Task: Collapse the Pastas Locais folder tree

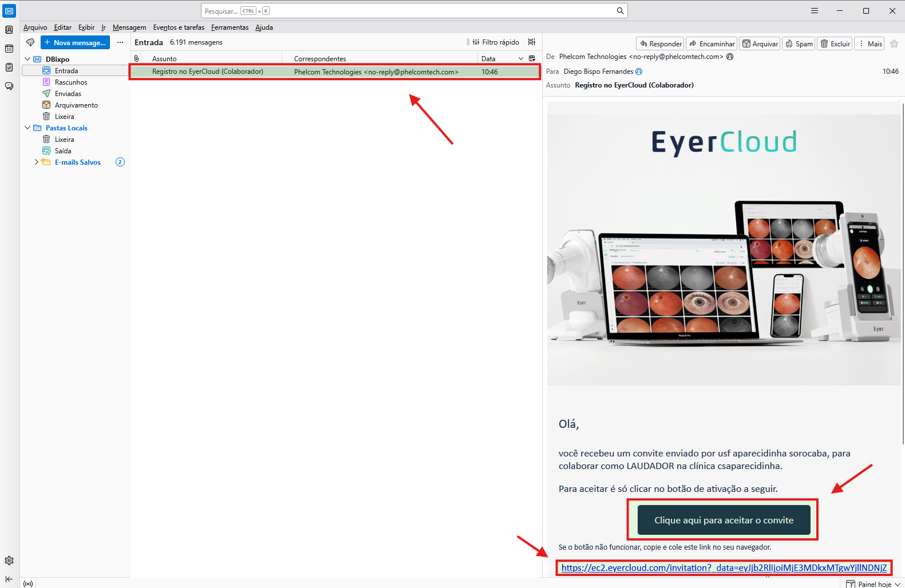Action: coord(27,128)
